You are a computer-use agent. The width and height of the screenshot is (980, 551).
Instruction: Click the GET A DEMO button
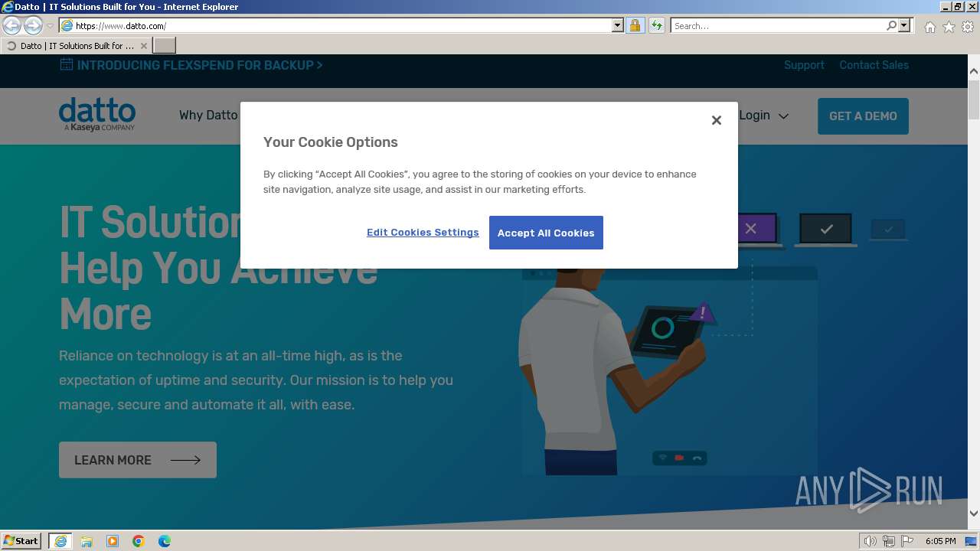[x=863, y=116]
